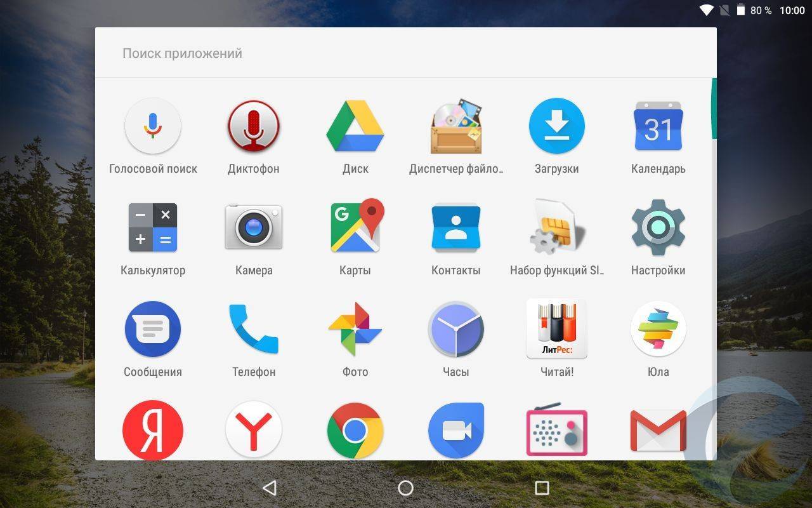Open the Загрузки downloads app

(556, 126)
